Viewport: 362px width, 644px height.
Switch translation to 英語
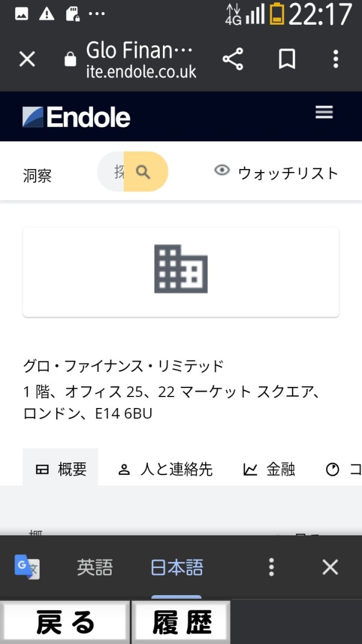[95, 567]
